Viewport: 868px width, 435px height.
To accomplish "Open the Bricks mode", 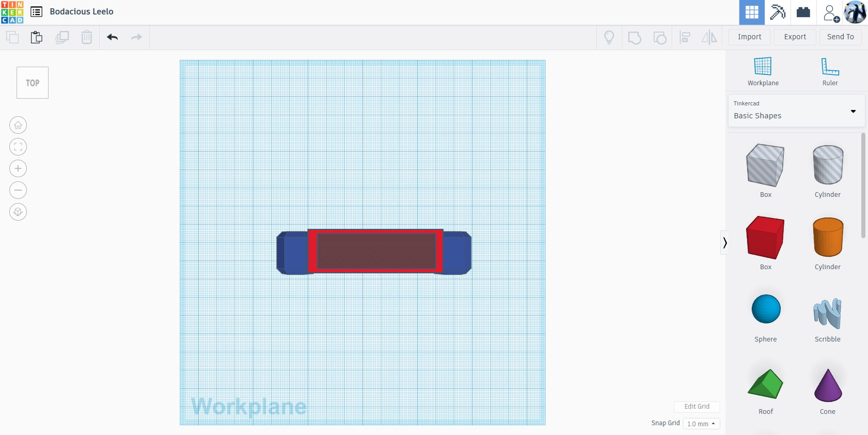I will 803,12.
